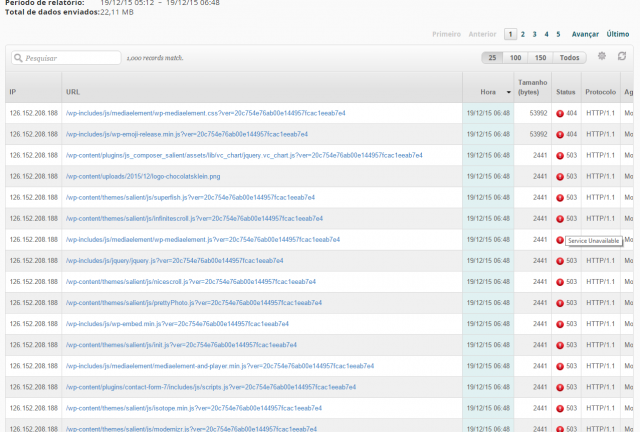Image resolution: width=640 pixels, height=432 pixels.
Task: Open the jquery.js URL link
Action: [174, 261]
